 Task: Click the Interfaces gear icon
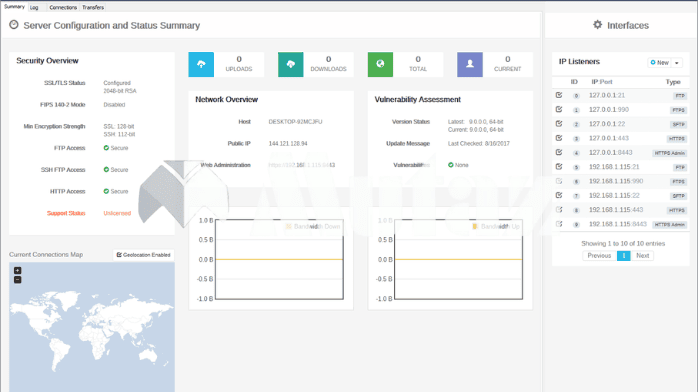pyautogui.click(x=597, y=25)
